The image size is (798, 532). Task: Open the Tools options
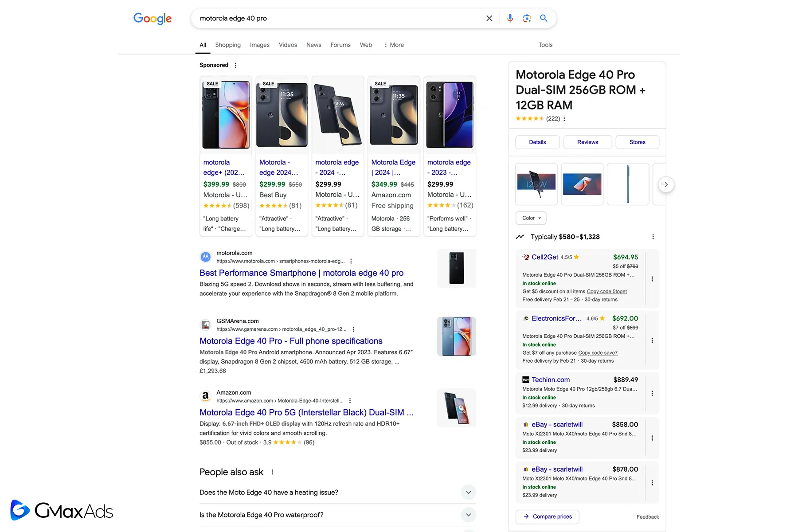pos(545,45)
